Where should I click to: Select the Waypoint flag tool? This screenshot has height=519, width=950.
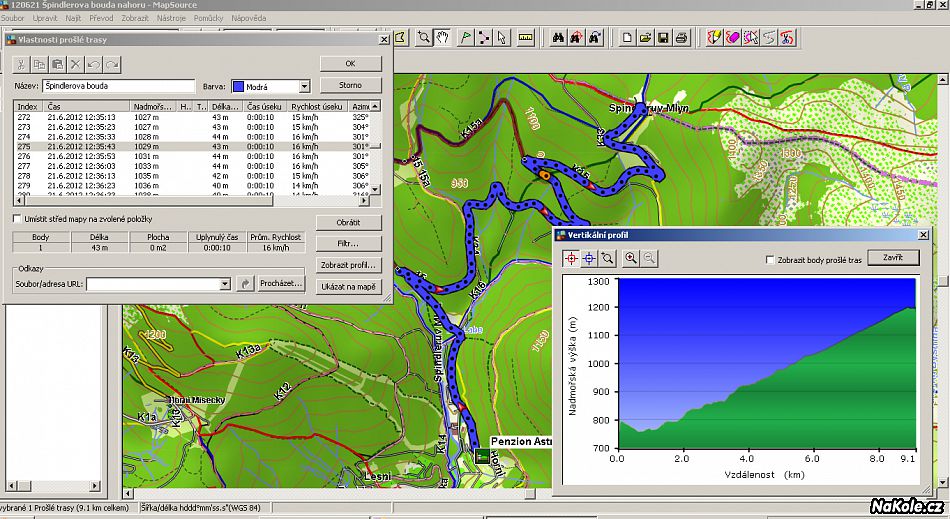coord(465,38)
